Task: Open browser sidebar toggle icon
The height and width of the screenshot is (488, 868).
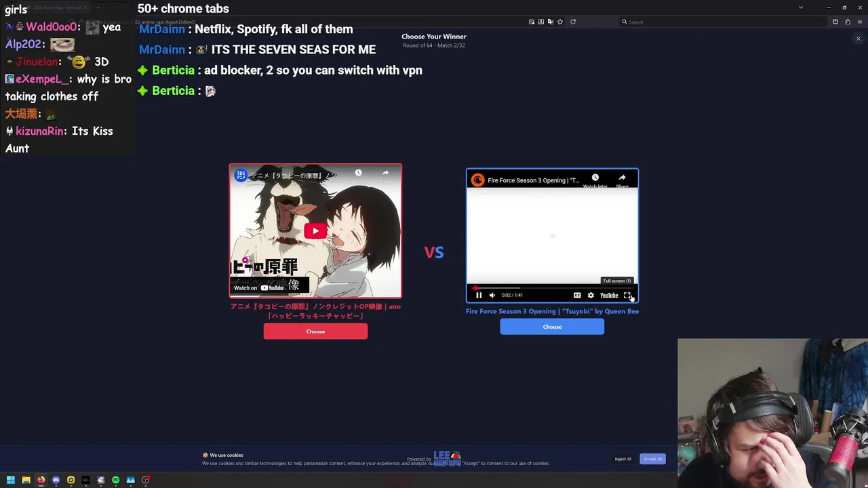Action: click(x=835, y=22)
